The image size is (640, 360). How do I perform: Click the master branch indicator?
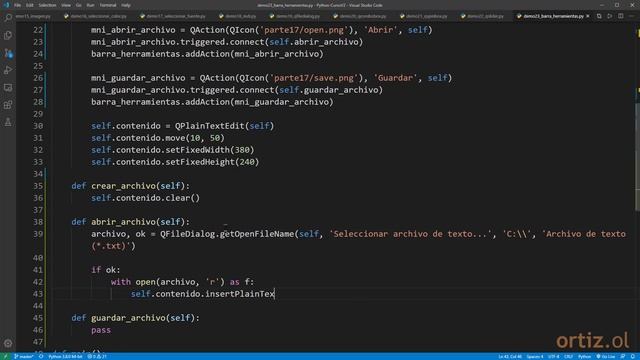point(24,356)
